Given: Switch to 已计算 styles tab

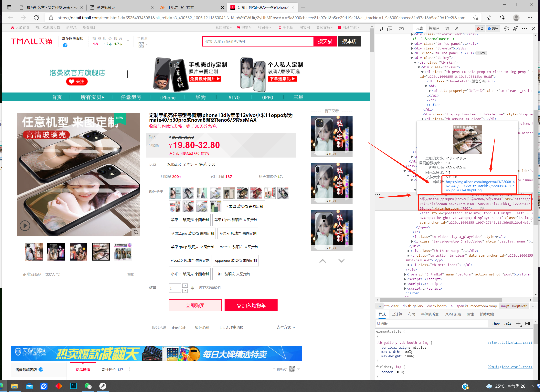Looking at the screenshot, I should (x=397, y=314).
